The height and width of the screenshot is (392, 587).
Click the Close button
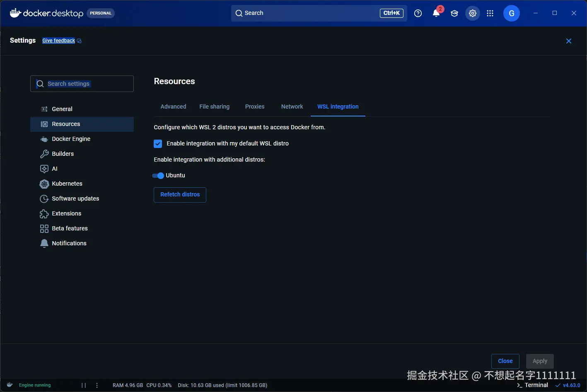tap(505, 361)
